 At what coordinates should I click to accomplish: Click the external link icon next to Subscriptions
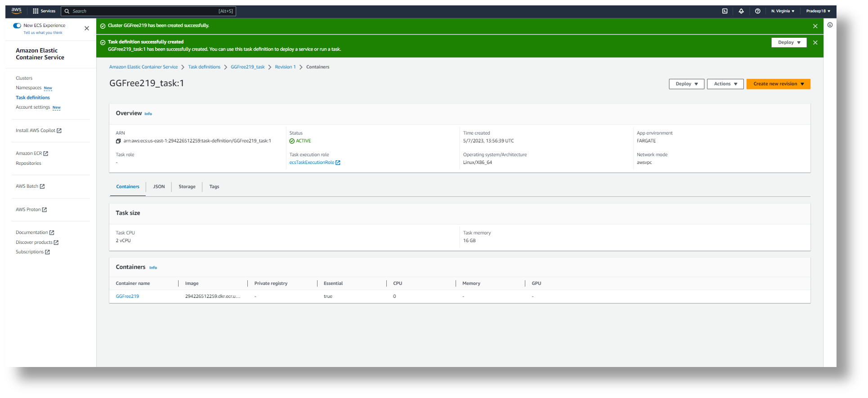pyautogui.click(x=48, y=252)
